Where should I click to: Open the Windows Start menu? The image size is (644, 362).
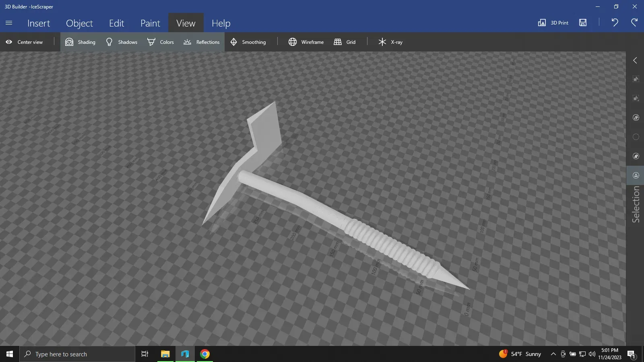(x=10, y=354)
